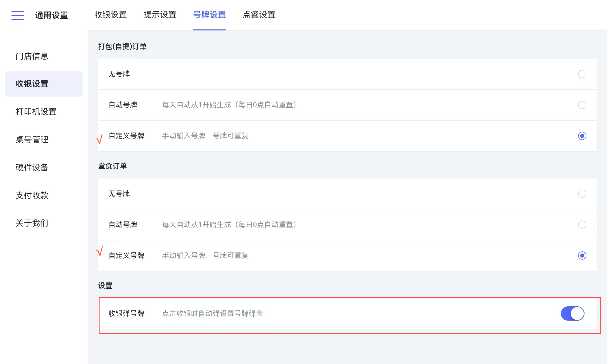The height and width of the screenshot is (364, 607).
Task: Select 自定义号牌 radio under 打包(自提)订单
Action: [582, 136]
